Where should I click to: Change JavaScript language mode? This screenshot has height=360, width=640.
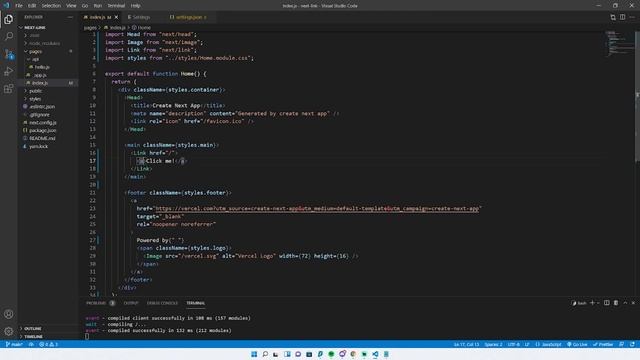(548, 344)
